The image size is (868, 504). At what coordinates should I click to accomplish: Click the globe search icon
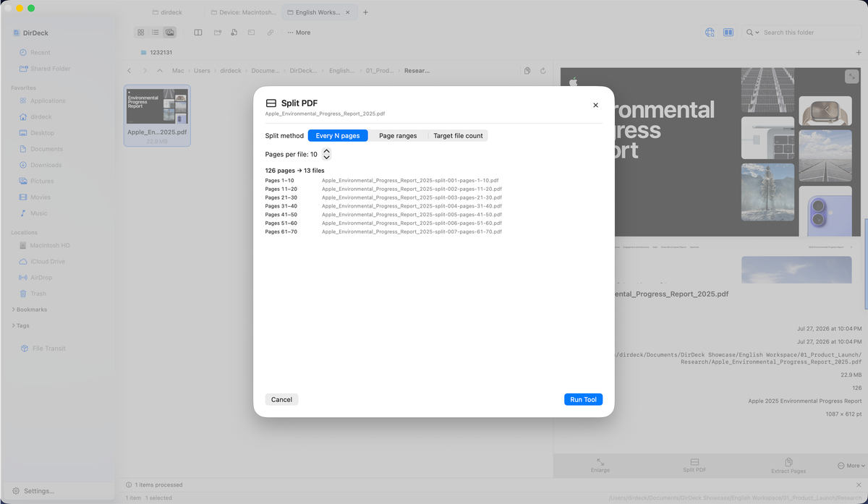coord(710,33)
